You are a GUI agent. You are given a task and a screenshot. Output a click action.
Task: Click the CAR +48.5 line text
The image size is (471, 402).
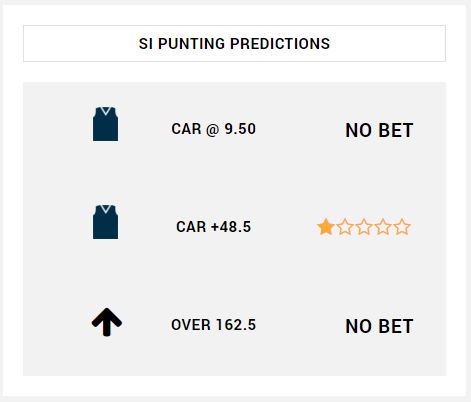pos(213,227)
